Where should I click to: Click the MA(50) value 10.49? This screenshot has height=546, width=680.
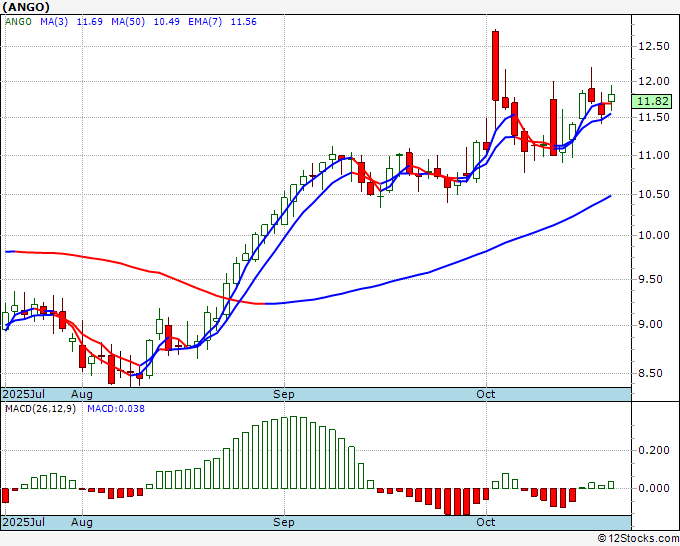coord(167,22)
